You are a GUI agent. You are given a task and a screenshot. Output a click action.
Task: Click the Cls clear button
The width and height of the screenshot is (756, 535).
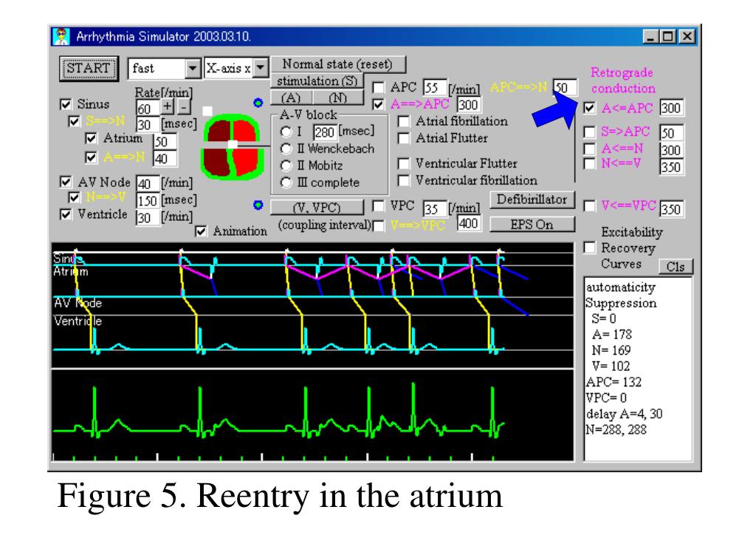coord(676,267)
